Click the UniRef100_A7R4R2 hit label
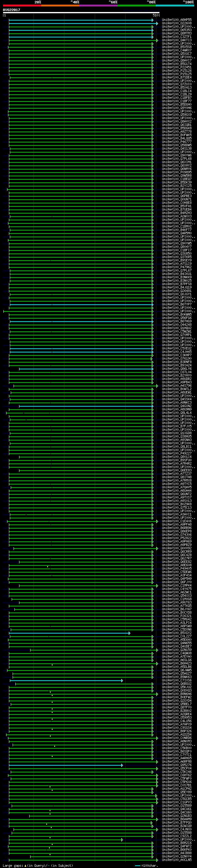Image resolution: width=197 pixels, height=868 pixels. [x=177, y=464]
